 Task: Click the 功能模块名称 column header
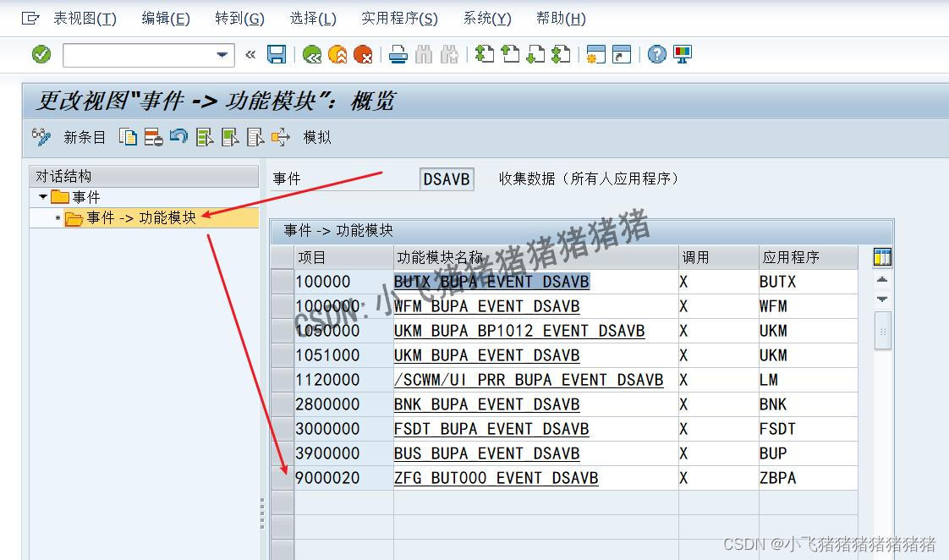point(536,257)
